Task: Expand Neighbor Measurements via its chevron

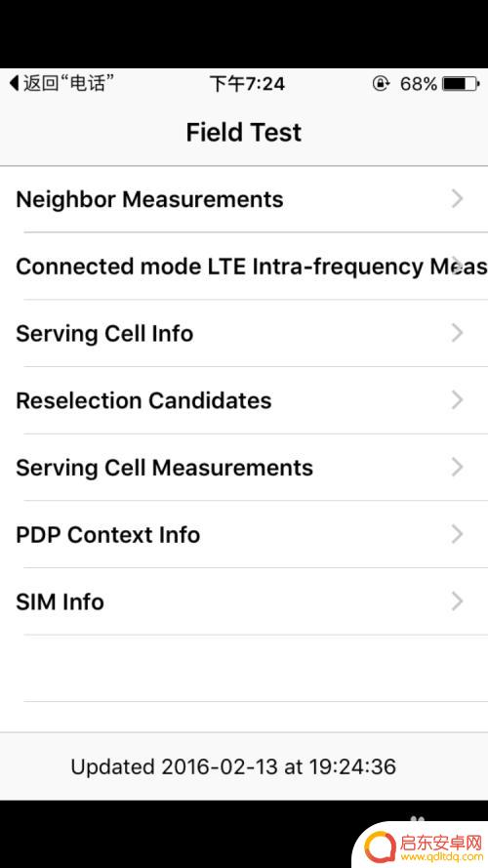Action: (457, 199)
